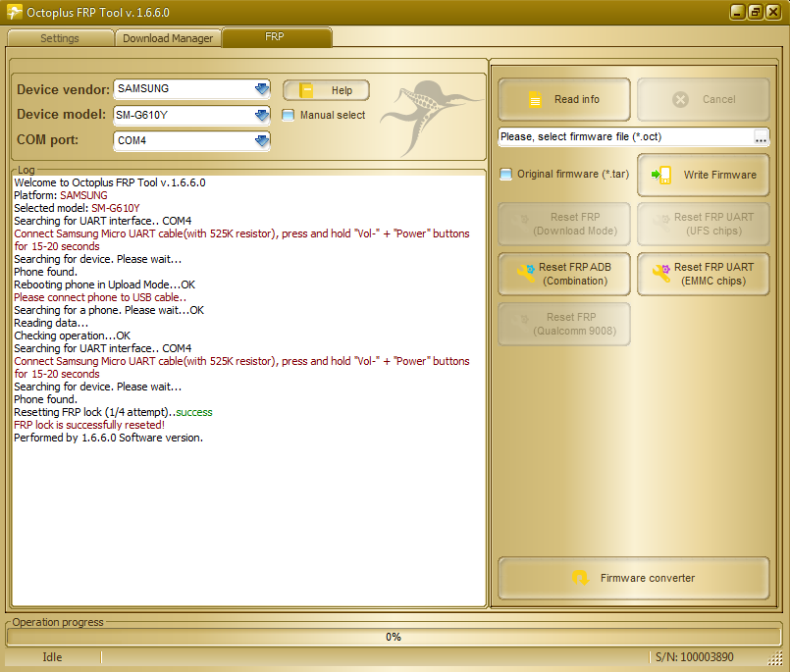790x672 pixels.
Task: Click the Reset FRP (Download Mode) button
Action: (563, 224)
